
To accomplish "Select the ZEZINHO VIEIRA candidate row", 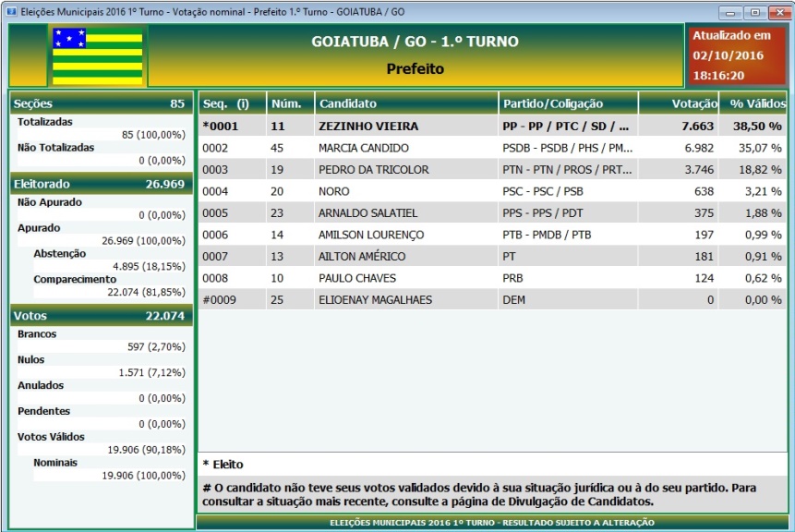I will point(492,126).
